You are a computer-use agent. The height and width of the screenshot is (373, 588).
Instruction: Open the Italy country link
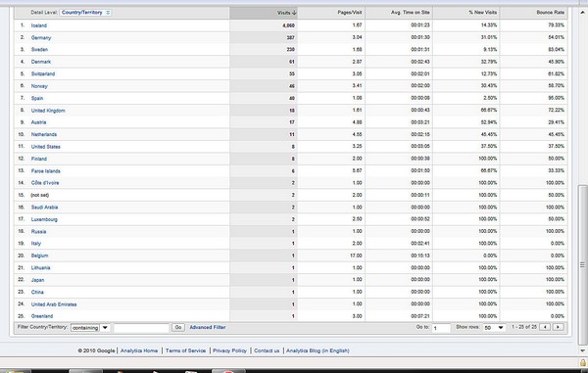[36, 244]
